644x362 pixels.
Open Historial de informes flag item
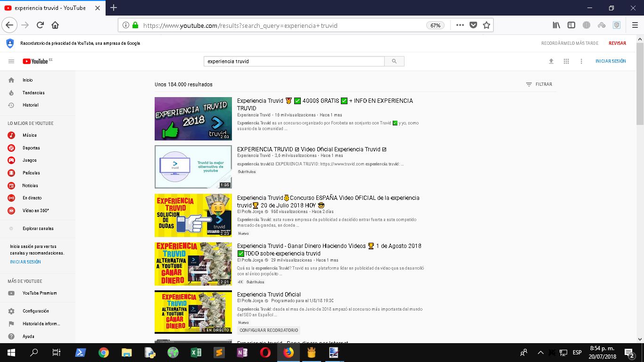click(38, 324)
